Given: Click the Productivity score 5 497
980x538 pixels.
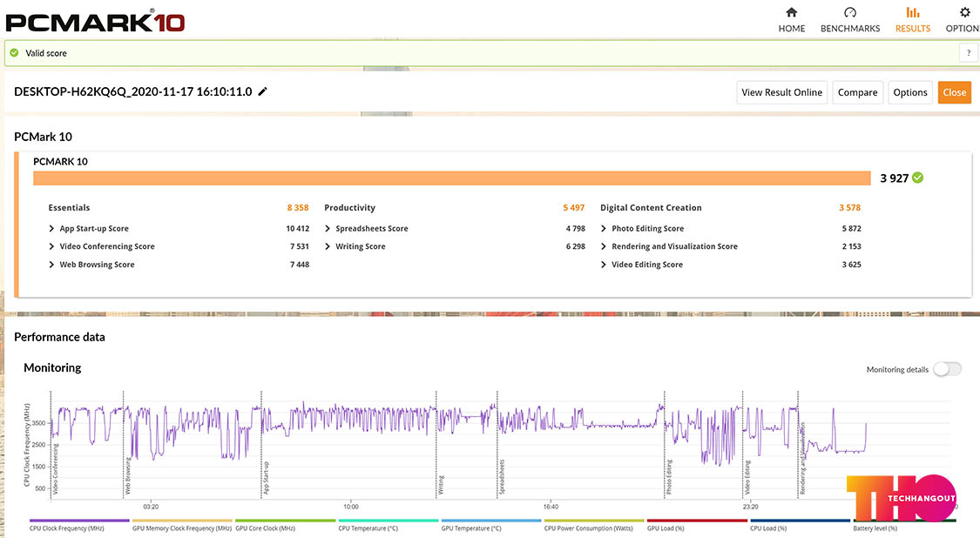Looking at the screenshot, I should tap(574, 207).
